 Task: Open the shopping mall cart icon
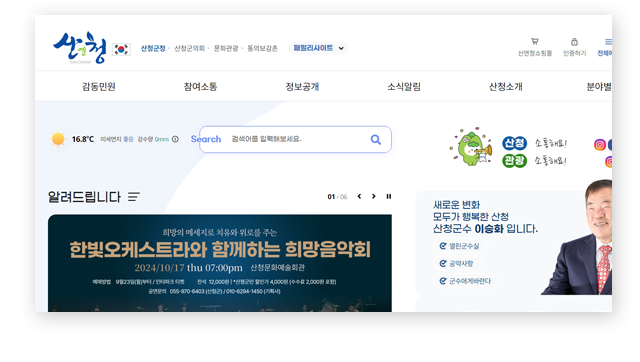[x=534, y=42]
